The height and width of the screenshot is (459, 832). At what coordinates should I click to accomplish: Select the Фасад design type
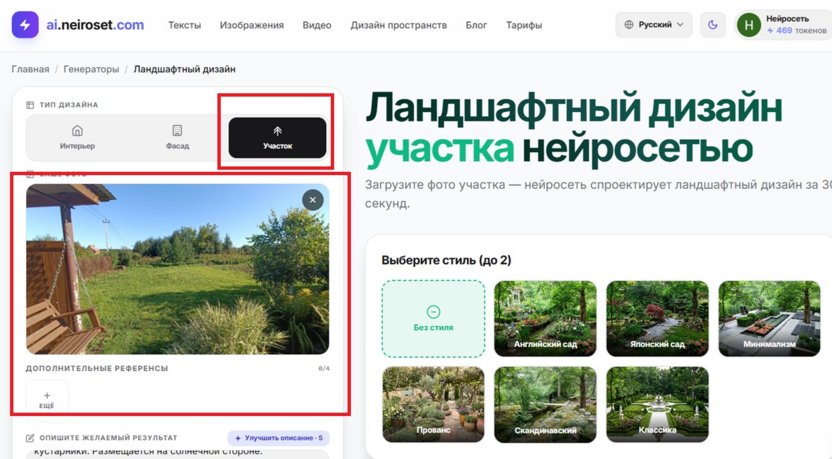pos(177,137)
